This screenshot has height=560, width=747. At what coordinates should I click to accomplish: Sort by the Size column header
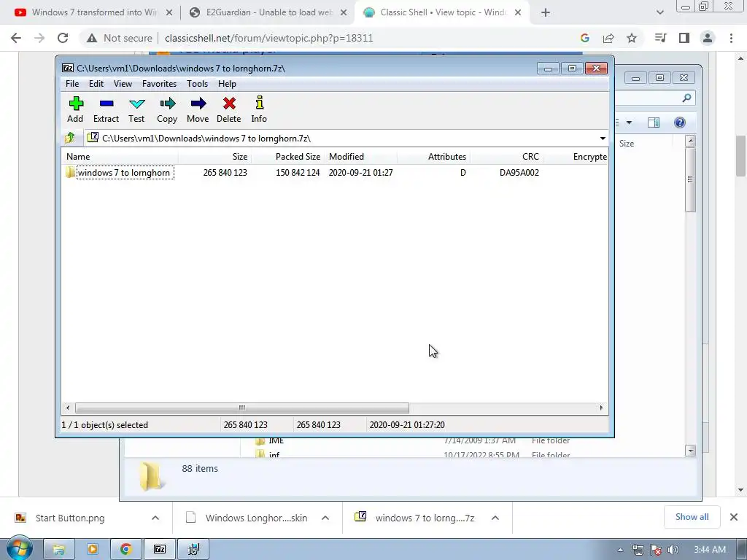click(x=215, y=157)
